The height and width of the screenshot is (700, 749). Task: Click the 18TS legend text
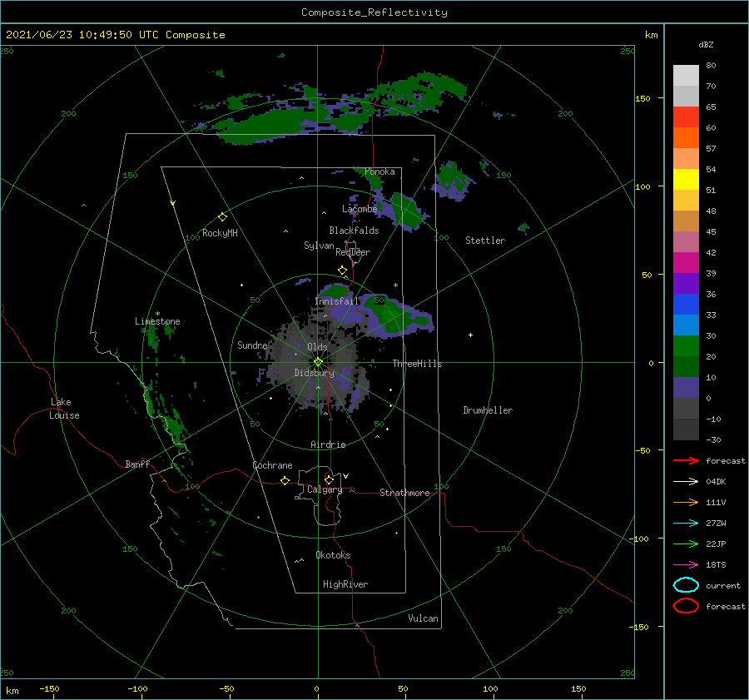point(716,565)
